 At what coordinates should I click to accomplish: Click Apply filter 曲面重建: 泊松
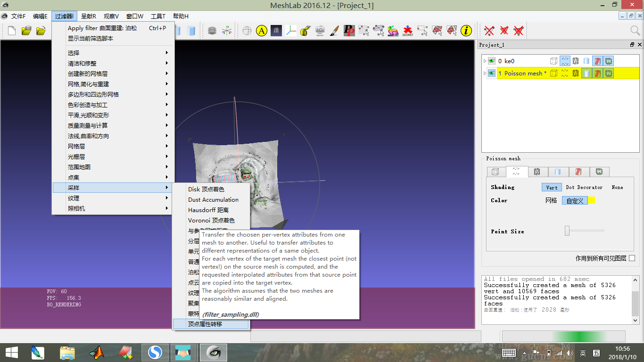coord(113,28)
